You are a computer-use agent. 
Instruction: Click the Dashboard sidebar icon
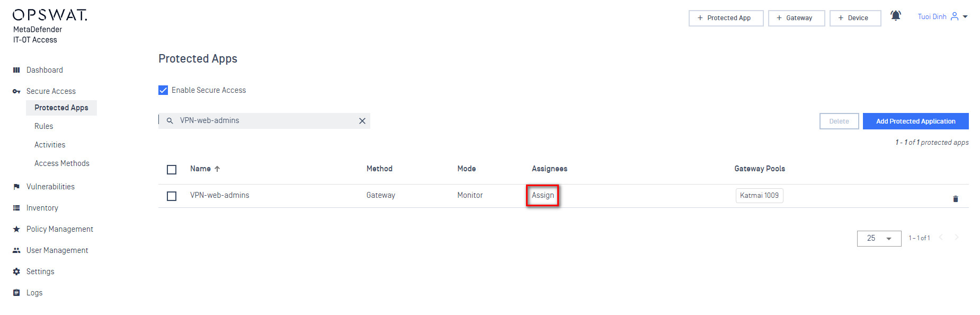16,70
